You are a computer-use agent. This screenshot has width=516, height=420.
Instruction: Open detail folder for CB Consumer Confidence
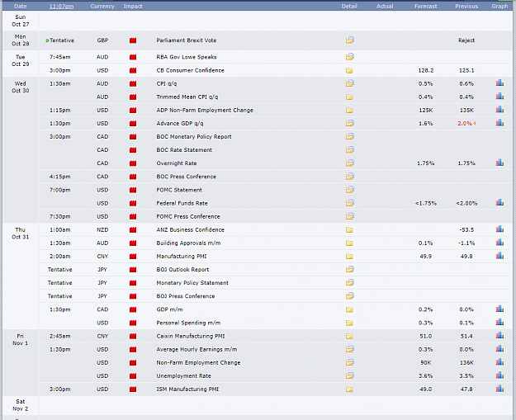pos(349,70)
